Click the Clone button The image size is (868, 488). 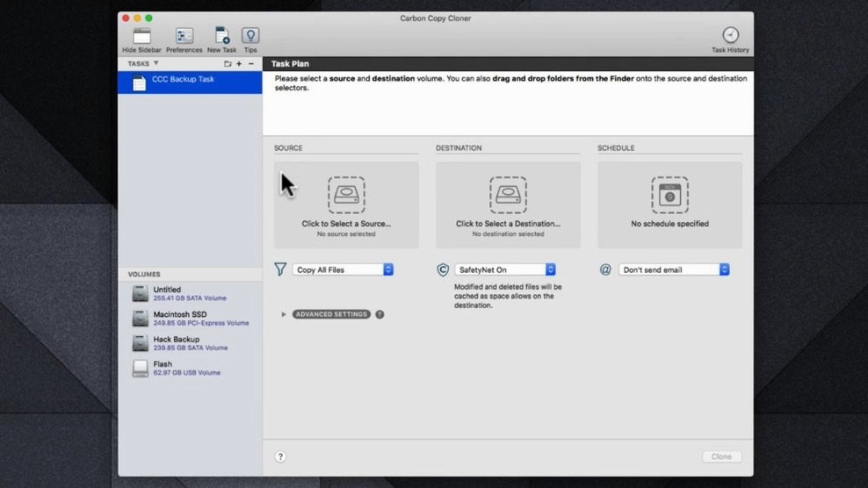tap(721, 456)
